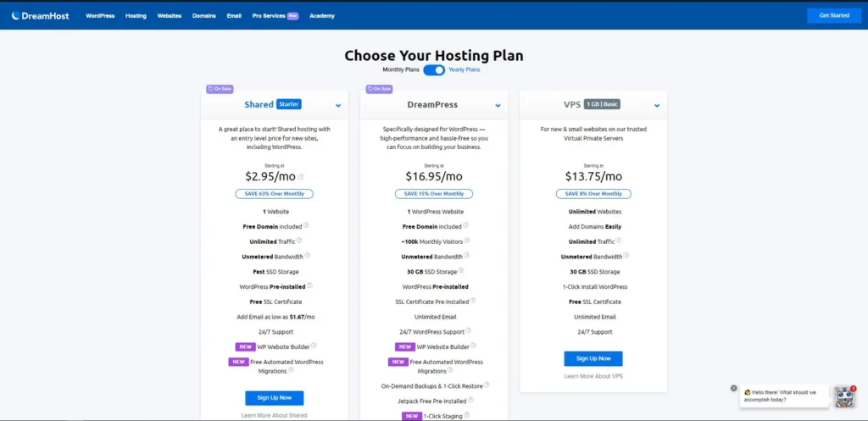Click help icon next to Shared Unlimited Traffic
The width and height of the screenshot is (868, 421).
(299, 241)
